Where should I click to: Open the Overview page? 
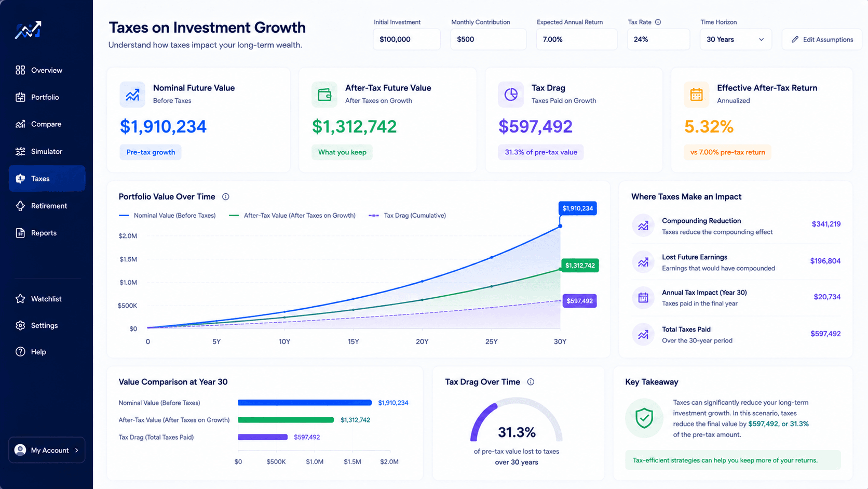click(47, 70)
